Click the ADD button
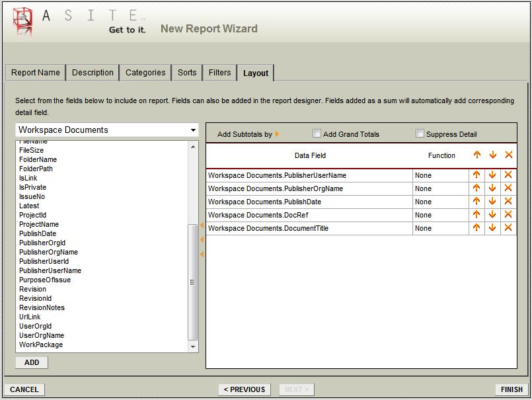Viewport: 532px width, 400px height. click(x=32, y=362)
